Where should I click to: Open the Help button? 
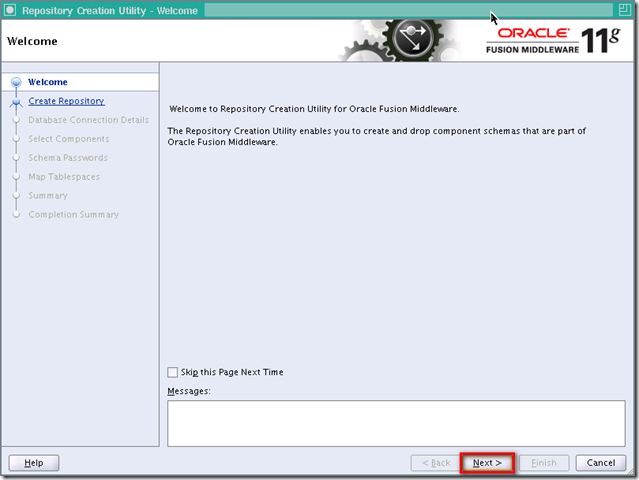[x=34, y=463]
